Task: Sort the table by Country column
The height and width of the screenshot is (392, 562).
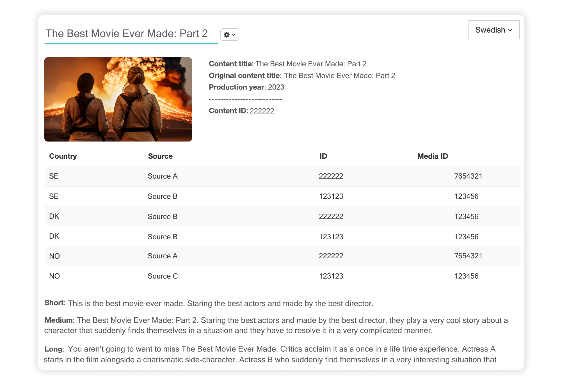Action: (63, 156)
